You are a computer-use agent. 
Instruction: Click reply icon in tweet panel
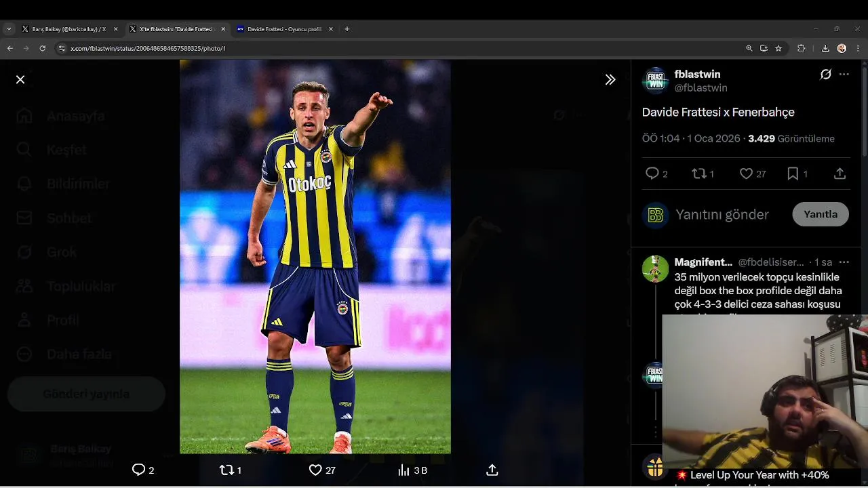click(652, 174)
